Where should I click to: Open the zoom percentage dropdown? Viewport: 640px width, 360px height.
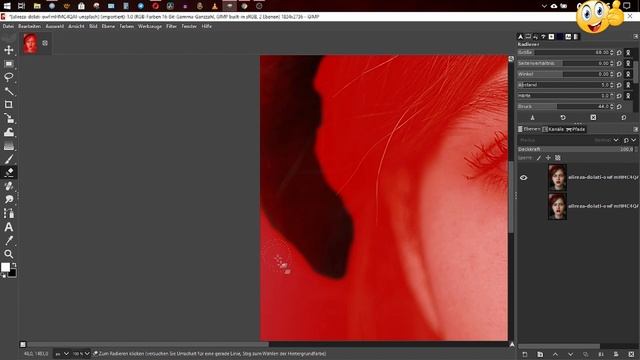point(81,354)
